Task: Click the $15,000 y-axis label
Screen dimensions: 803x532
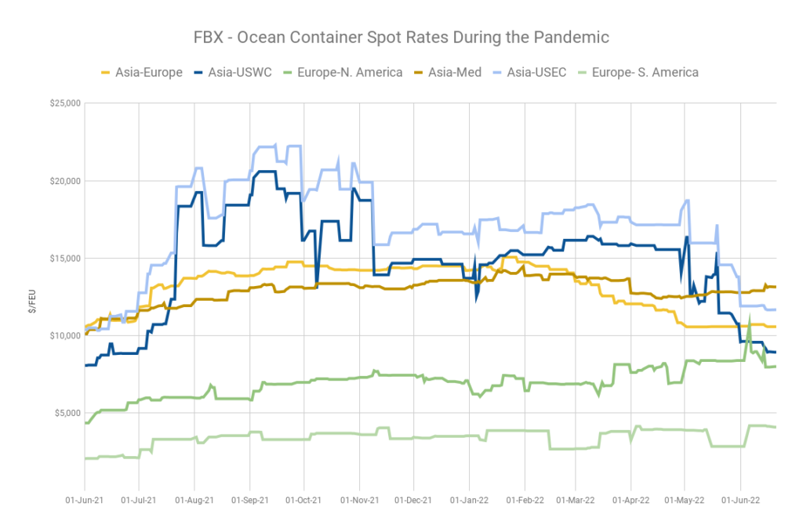Action: [x=65, y=259]
